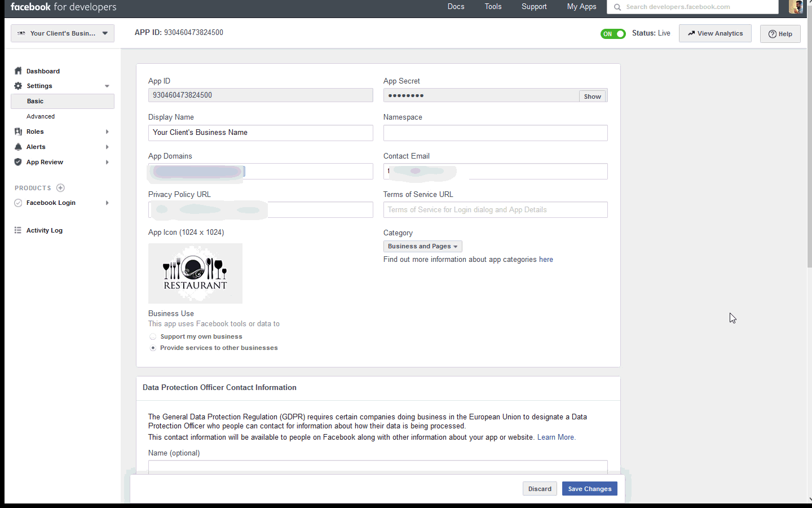
Task: Expand the App Review submenu arrow
Action: 107,162
